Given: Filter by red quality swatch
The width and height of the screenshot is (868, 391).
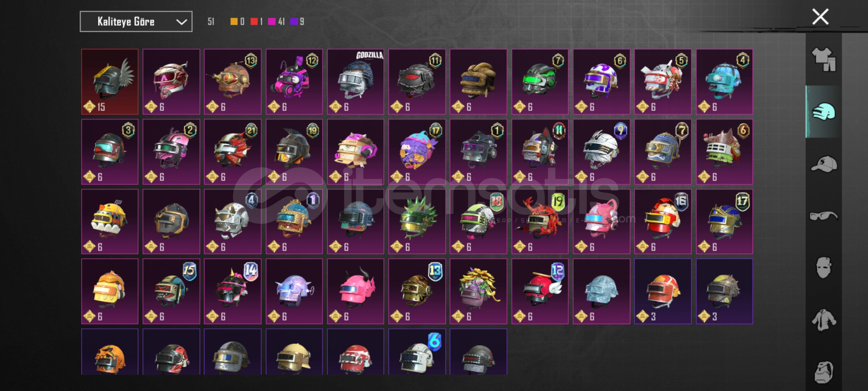Looking at the screenshot, I should point(254,21).
